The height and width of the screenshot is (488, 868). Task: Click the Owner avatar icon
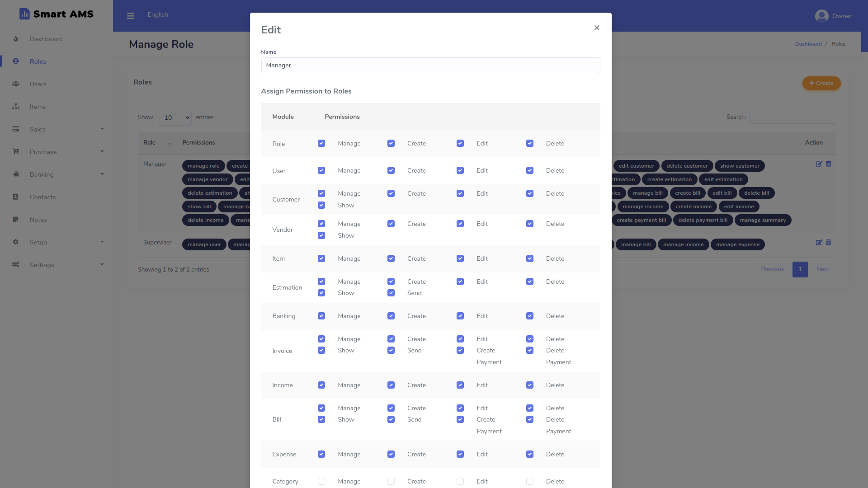[x=821, y=16]
